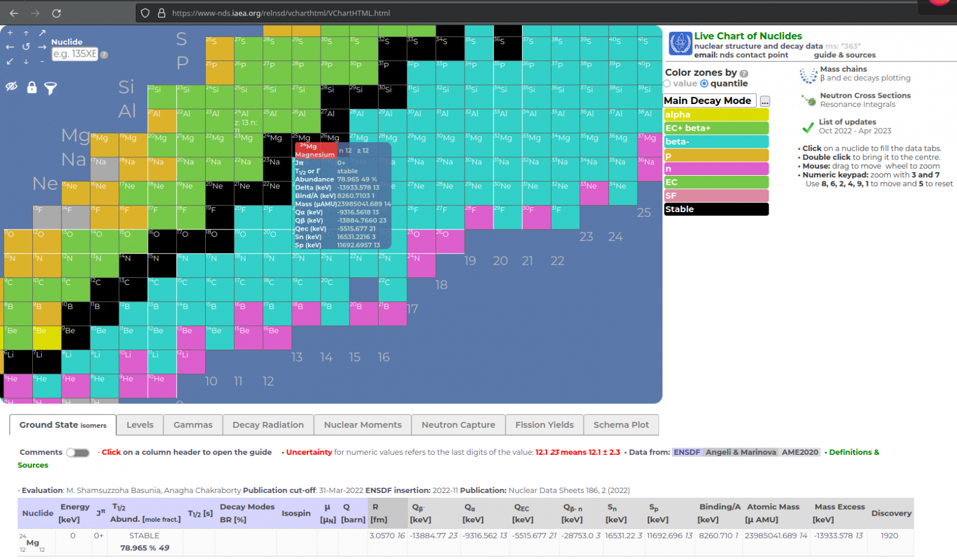Image resolution: width=957 pixels, height=560 pixels.
Task: Click the 'guide & sources' link
Action: coord(845,55)
